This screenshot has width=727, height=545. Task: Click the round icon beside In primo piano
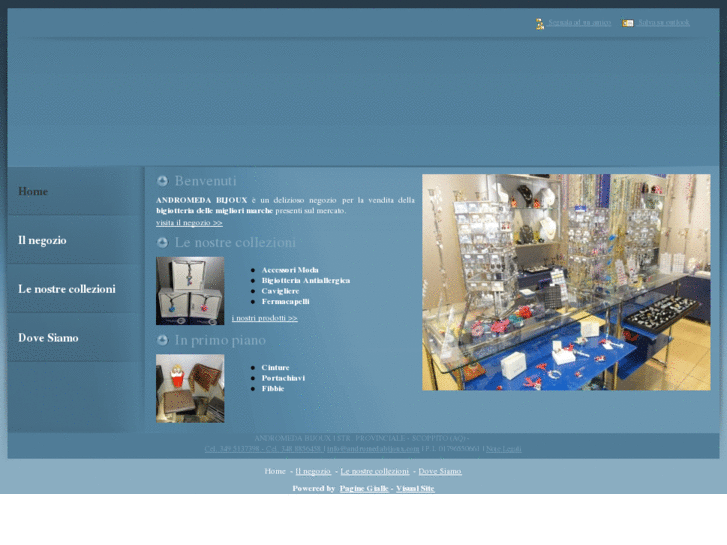click(162, 340)
